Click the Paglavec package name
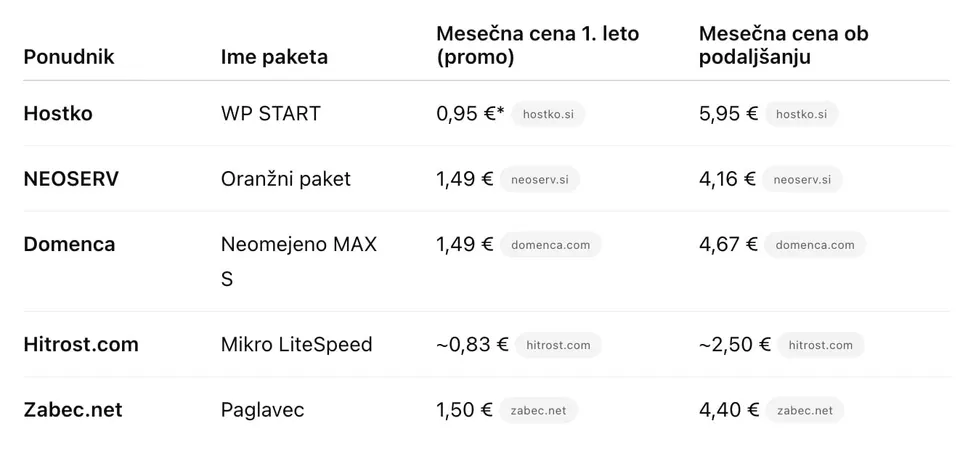The image size is (960, 460). point(263,410)
